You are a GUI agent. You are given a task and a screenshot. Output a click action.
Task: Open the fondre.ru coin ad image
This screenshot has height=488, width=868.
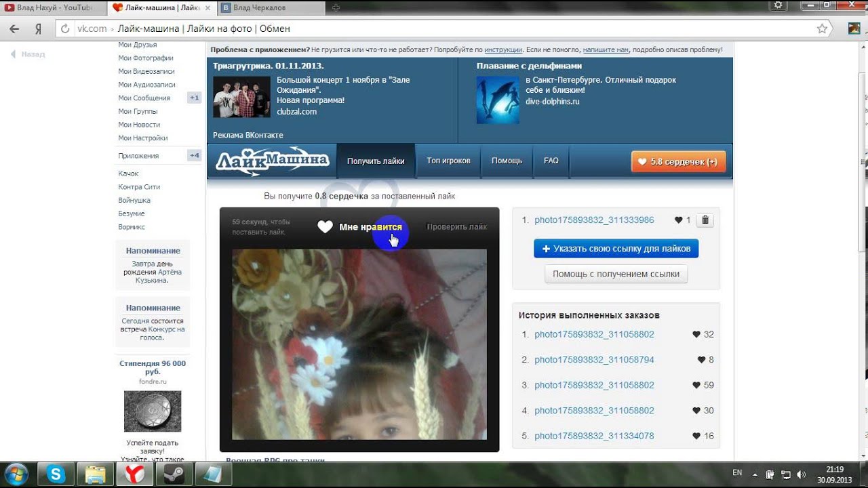153,411
